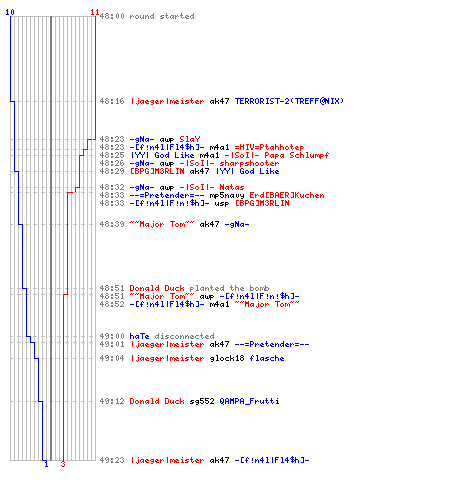Click TERRORIST-2(TREFF@NIX) victim name
Viewport: 450px width, 500px height.
(x=289, y=101)
